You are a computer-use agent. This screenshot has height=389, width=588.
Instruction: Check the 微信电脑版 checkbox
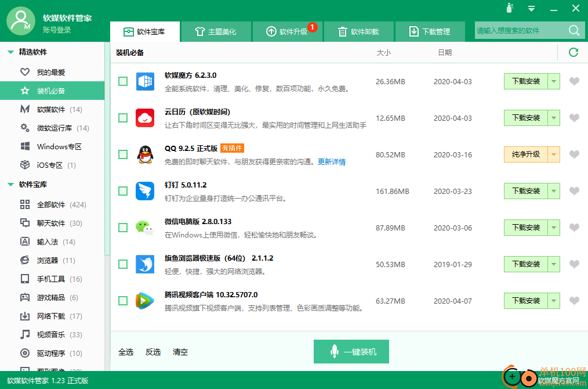click(x=123, y=228)
